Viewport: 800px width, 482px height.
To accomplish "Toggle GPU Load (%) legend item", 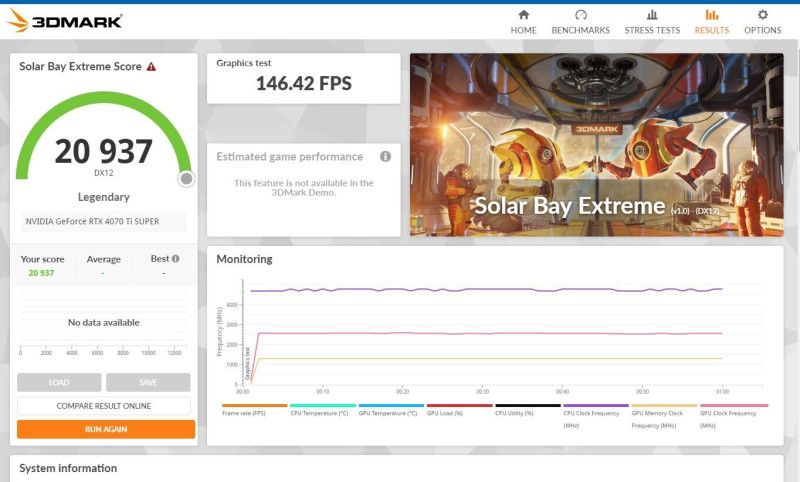I will tap(459, 410).
